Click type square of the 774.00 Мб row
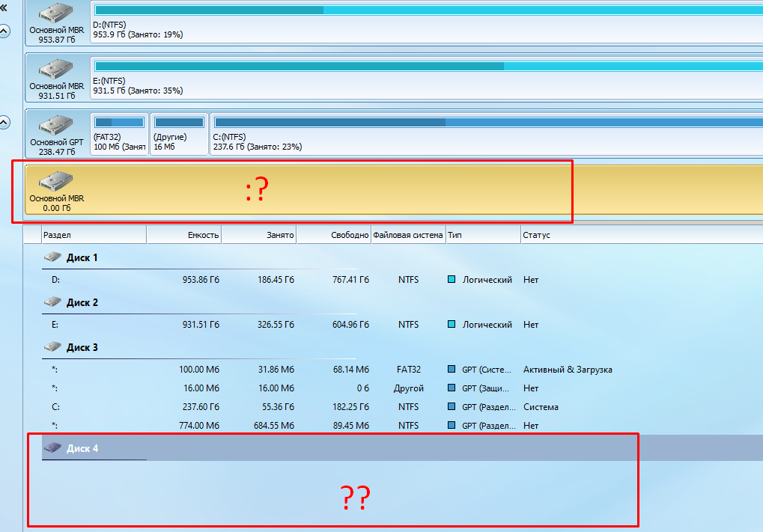Image resolution: width=763 pixels, height=532 pixels. click(452, 425)
